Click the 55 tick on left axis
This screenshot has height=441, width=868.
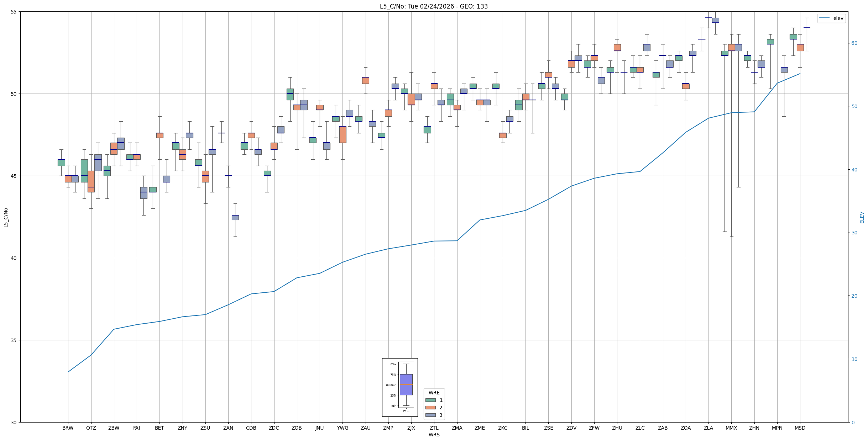[x=14, y=12]
